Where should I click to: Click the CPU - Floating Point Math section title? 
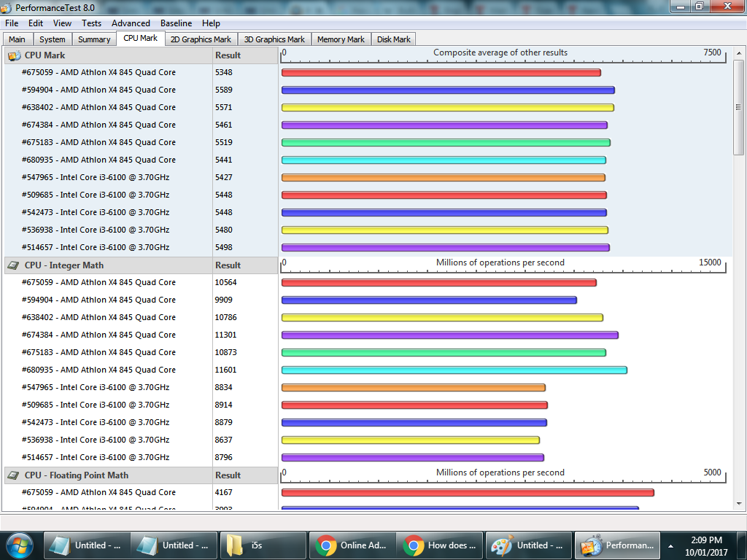pos(77,475)
